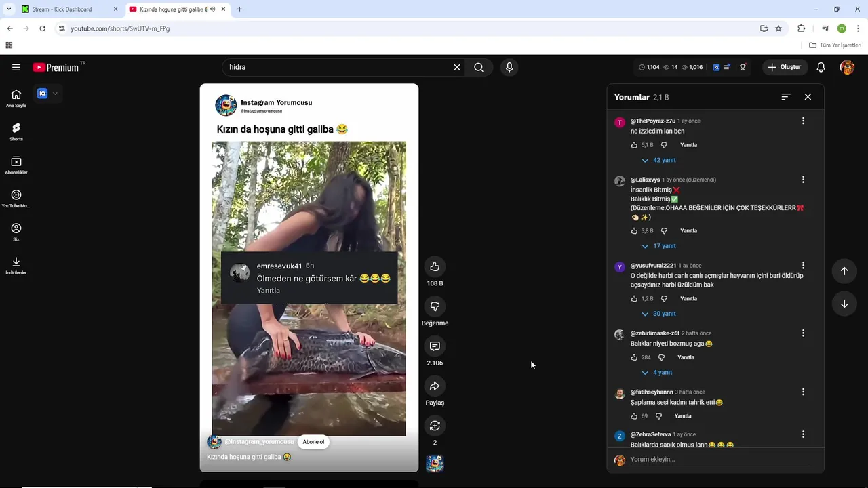The image size is (868, 488).
Task: Dislike the comment by @Lalisxvys
Action: pos(664,231)
